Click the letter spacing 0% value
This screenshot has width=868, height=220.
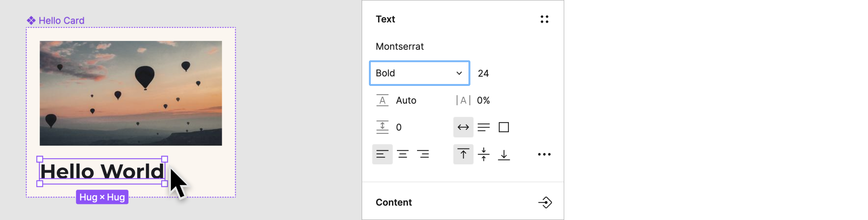tap(483, 100)
